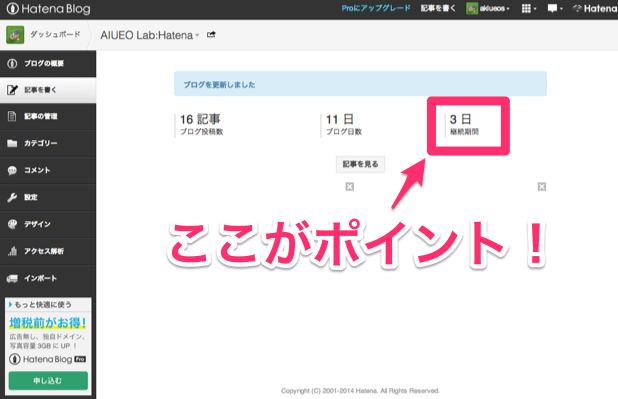Click the comment bubble sidebar icon

[x=12, y=170]
